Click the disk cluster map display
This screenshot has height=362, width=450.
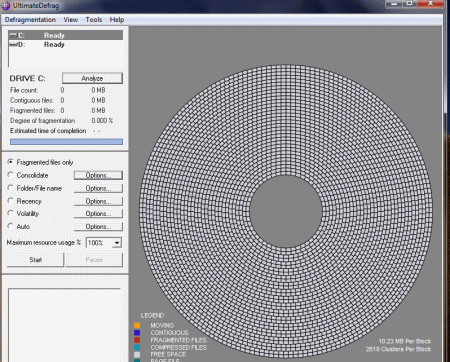[x=286, y=211]
